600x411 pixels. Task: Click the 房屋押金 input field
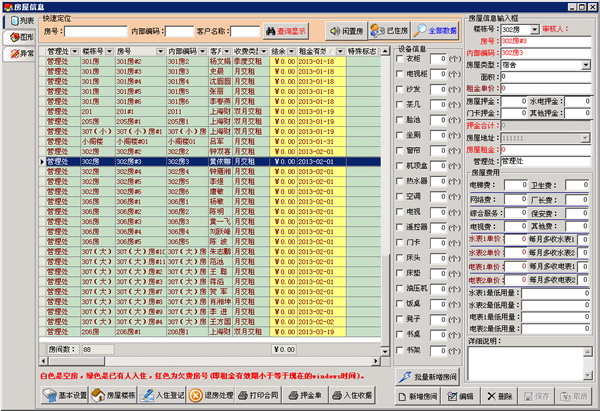tap(514, 101)
